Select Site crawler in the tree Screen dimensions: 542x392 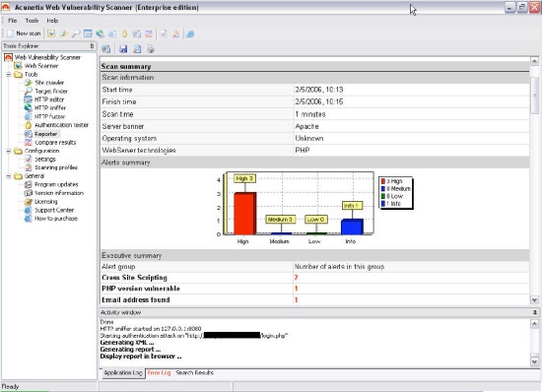[x=49, y=83]
